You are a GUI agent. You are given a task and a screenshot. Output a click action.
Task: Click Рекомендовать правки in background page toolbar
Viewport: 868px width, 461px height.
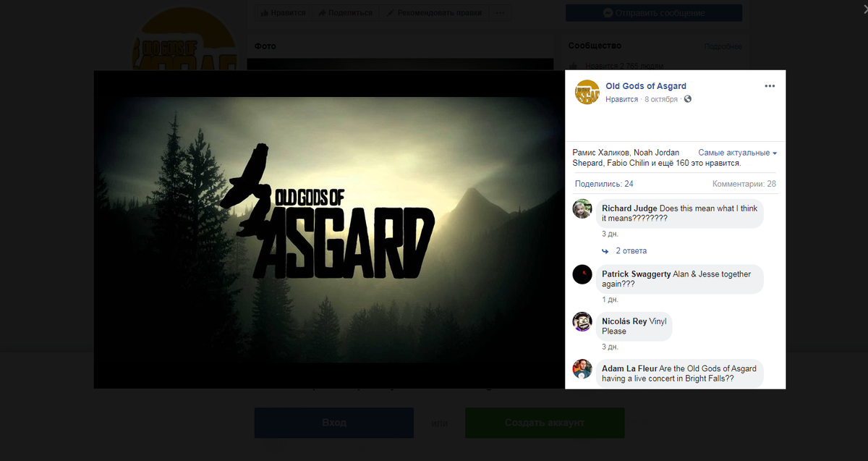click(x=433, y=13)
